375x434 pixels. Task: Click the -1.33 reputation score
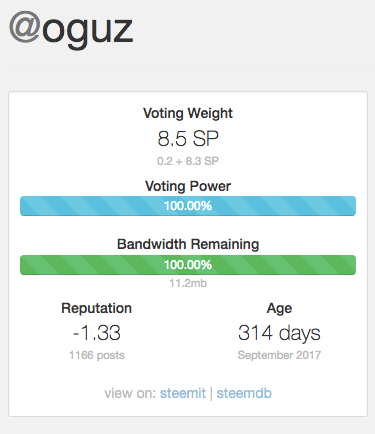(97, 333)
